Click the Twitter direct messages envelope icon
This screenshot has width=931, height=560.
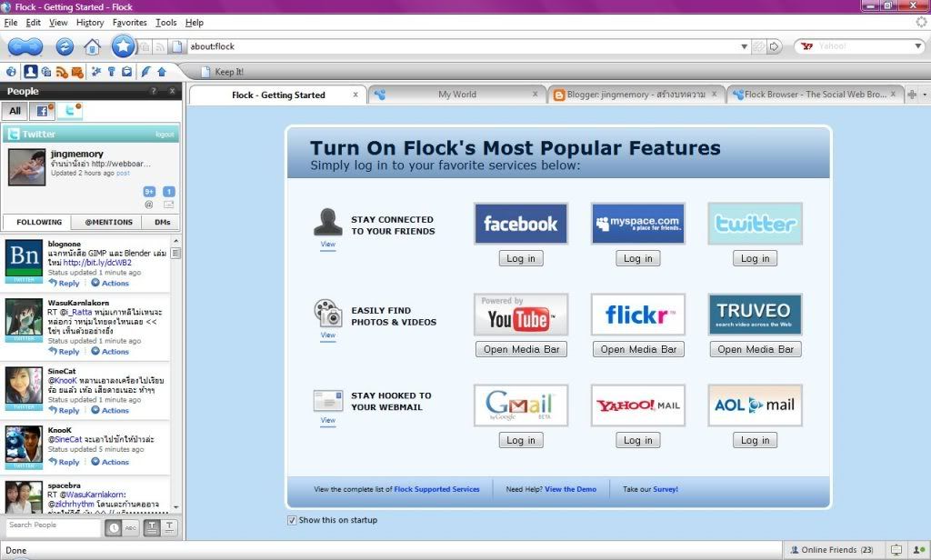pyautogui.click(x=168, y=205)
